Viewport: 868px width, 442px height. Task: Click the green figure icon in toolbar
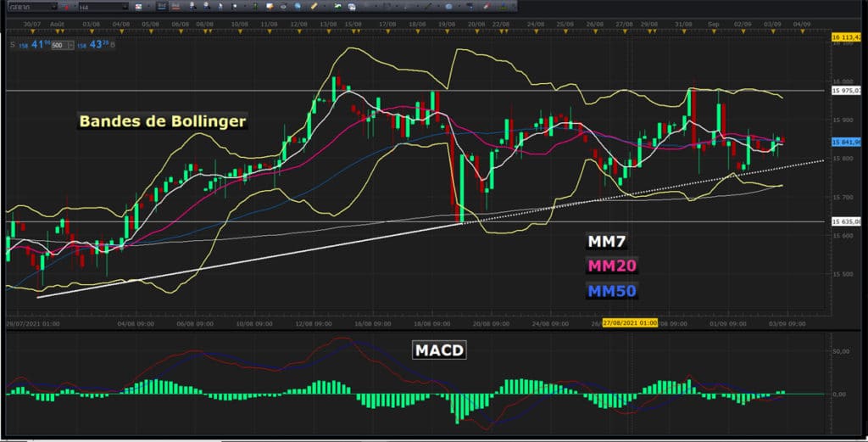point(255,7)
